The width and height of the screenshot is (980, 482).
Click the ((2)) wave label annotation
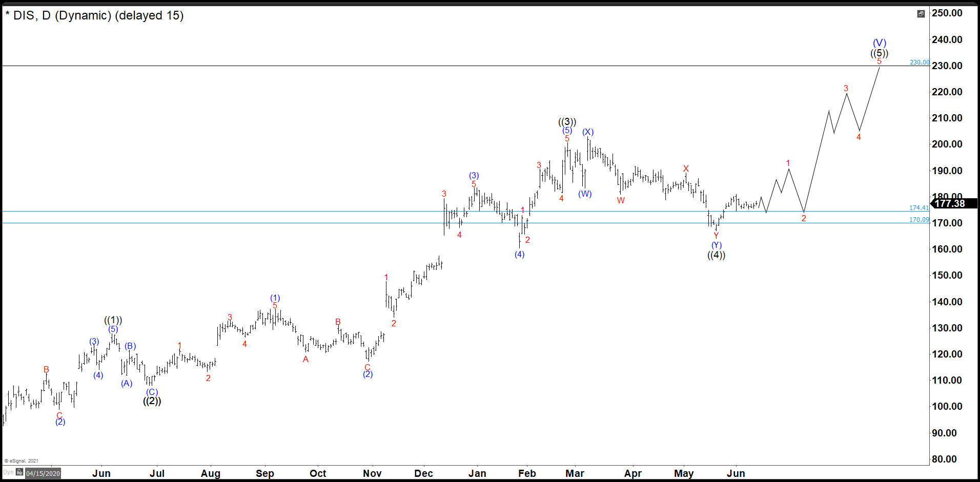click(x=152, y=401)
